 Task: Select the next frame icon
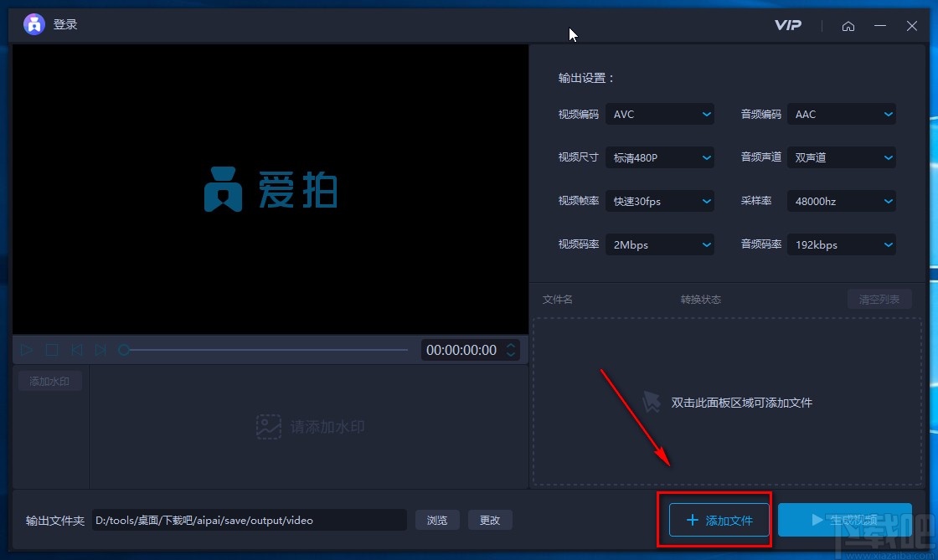click(x=100, y=350)
